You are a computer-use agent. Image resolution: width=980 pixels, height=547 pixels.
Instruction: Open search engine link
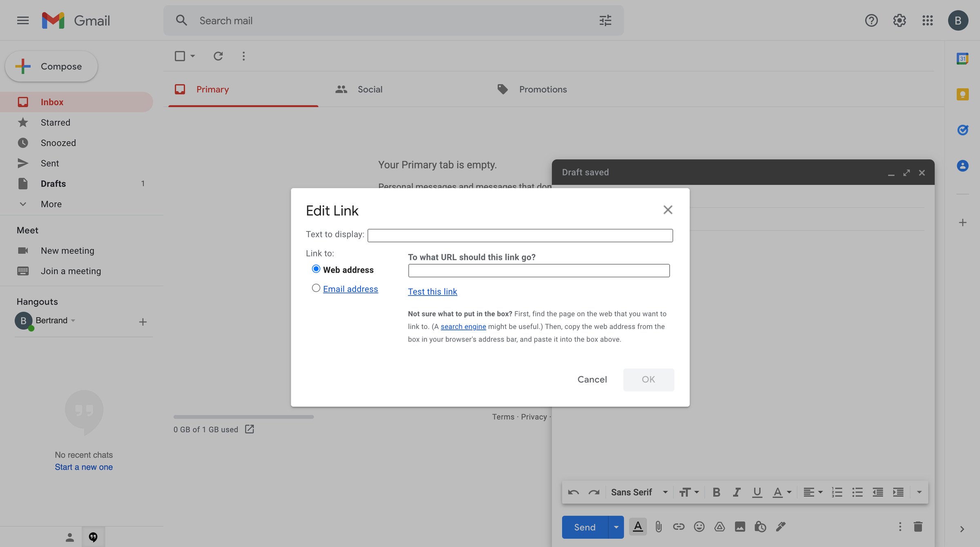[x=463, y=327]
